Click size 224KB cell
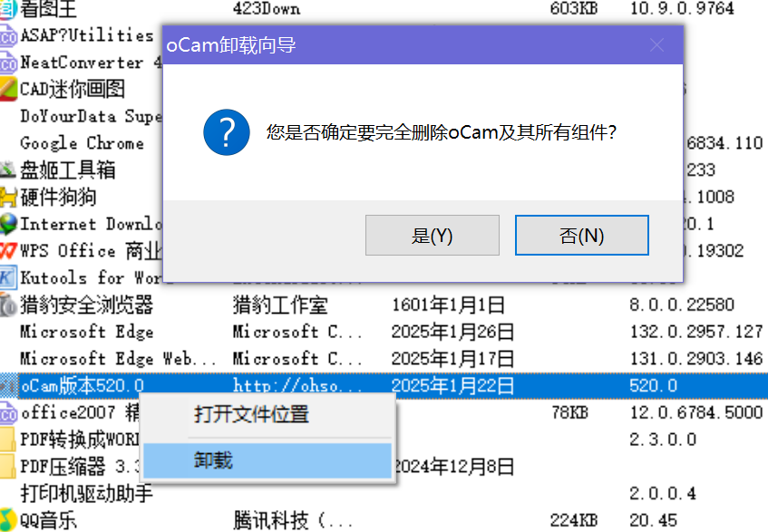The width and height of the screenshot is (768, 532). click(x=574, y=519)
